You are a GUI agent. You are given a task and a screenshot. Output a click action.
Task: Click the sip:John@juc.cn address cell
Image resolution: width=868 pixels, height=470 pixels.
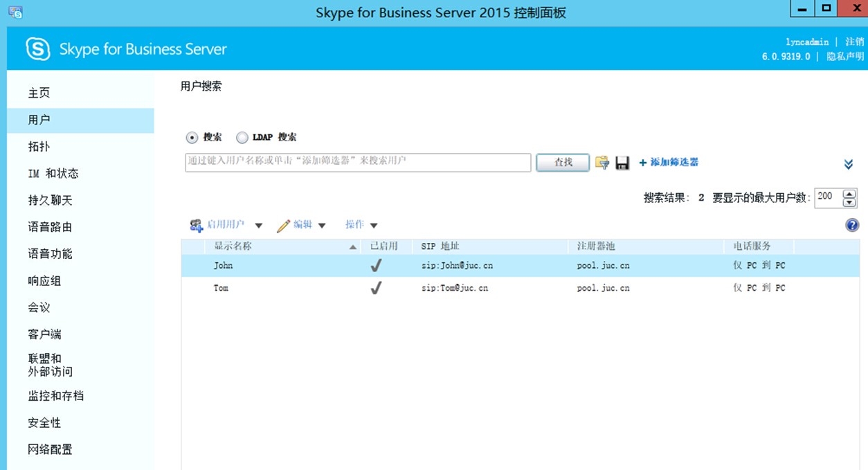[457, 266]
